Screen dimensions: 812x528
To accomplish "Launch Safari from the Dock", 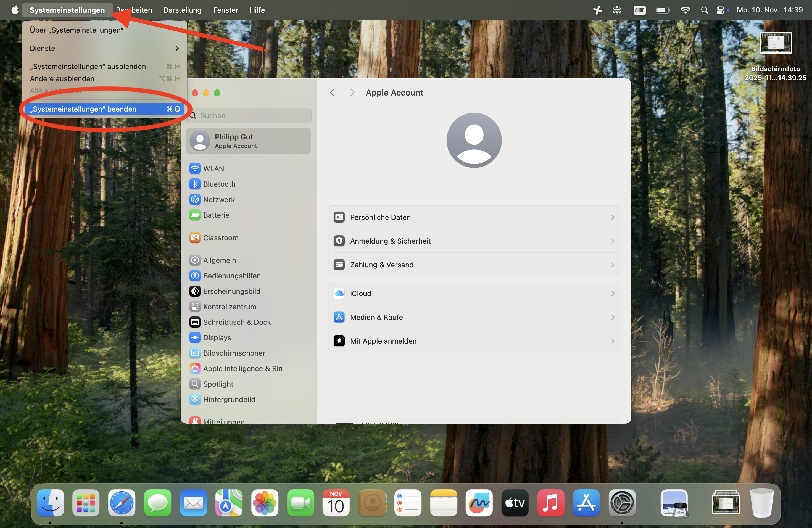I will 122,503.
